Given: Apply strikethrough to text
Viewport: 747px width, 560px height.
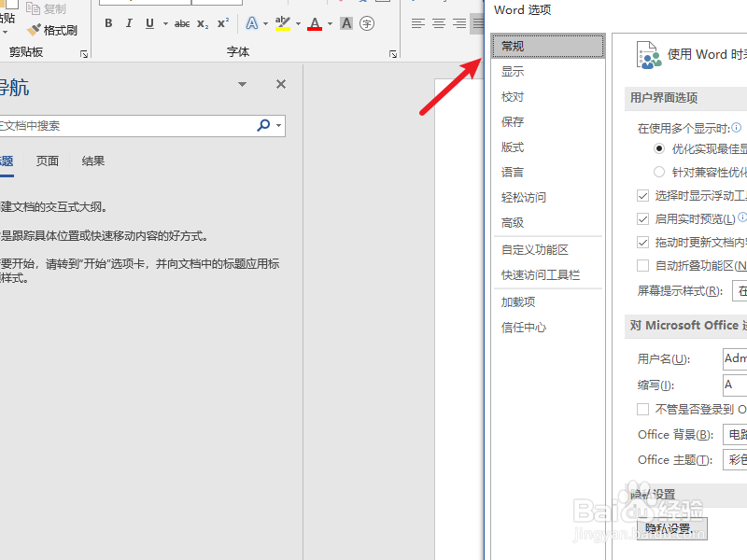Looking at the screenshot, I should click(x=181, y=23).
